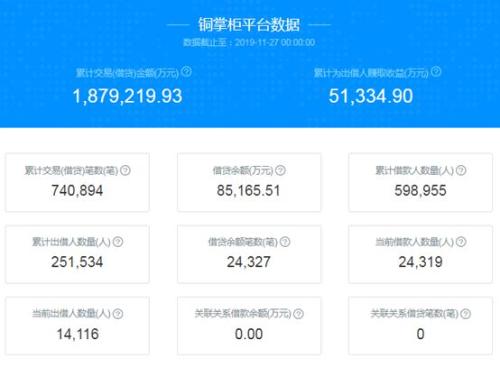
Task: Click the value 85,165.51
Action: point(249,191)
